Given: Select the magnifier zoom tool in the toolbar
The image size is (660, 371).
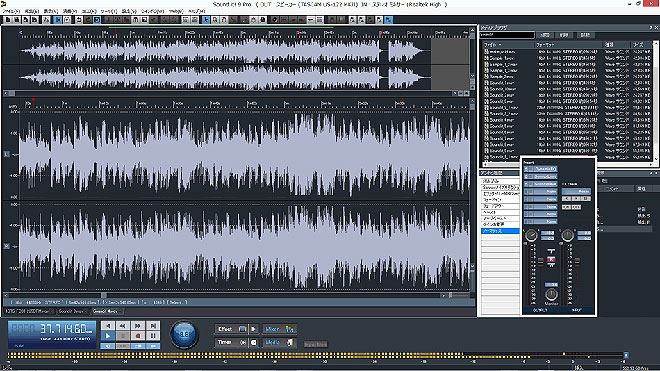Looking at the screenshot, I should tap(215, 20).
